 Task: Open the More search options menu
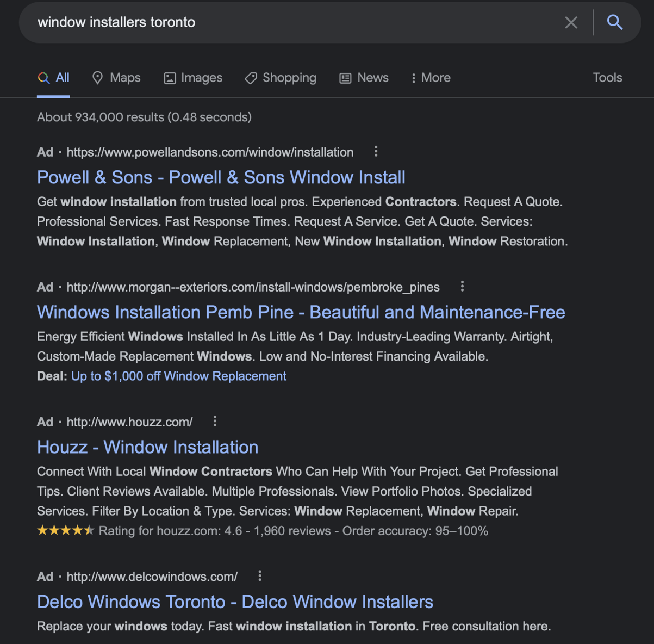click(x=430, y=78)
